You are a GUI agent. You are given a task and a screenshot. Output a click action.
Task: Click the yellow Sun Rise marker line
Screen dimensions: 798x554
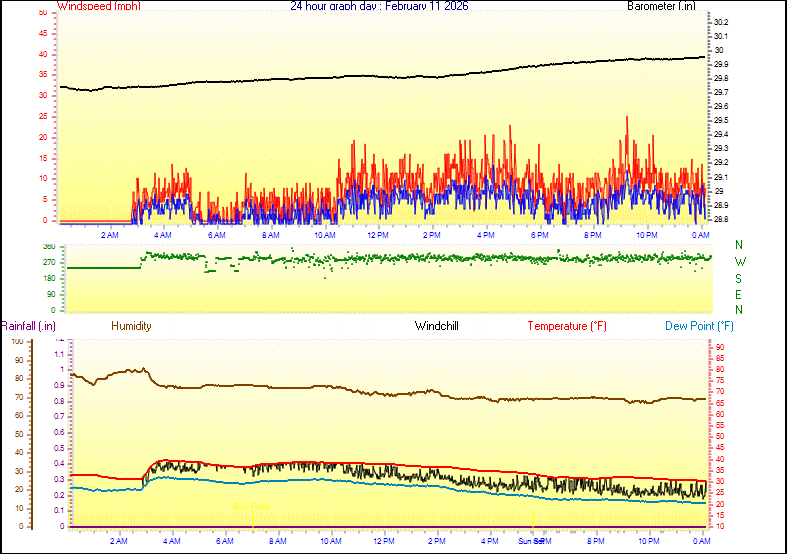[253, 519]
